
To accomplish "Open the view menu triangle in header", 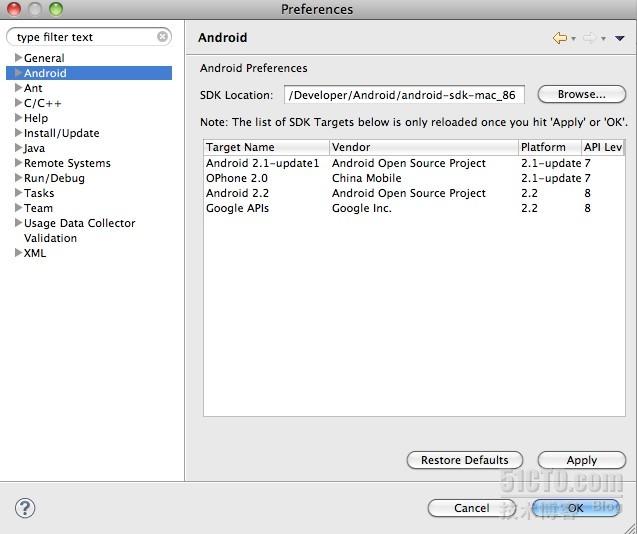I will [x=620, y=38].
